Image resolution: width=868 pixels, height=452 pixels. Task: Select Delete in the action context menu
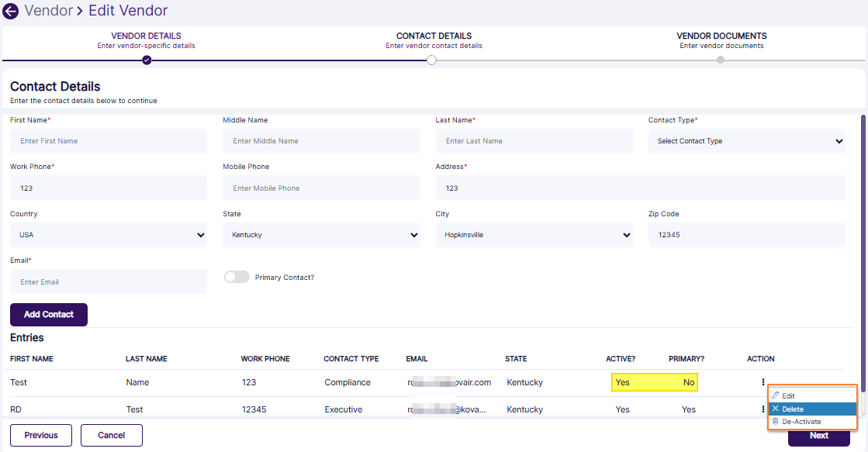click(793, 409)
